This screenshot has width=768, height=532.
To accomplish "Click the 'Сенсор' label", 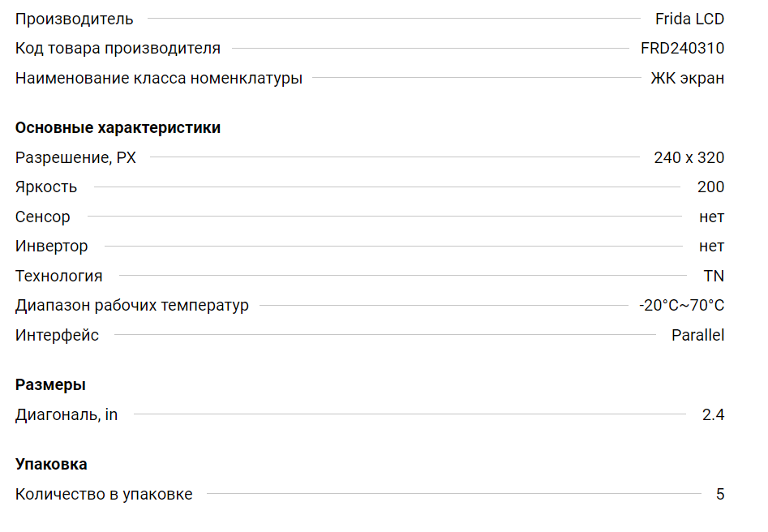I will click(x=43, y=217).
